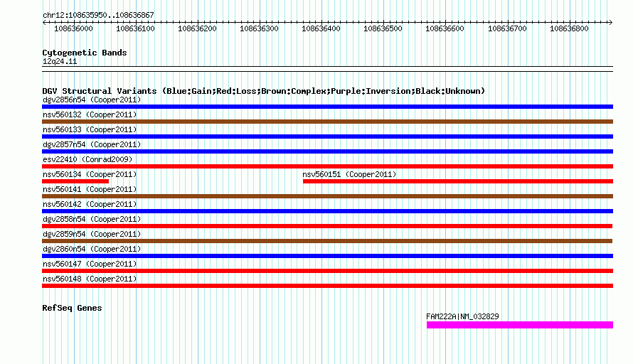Click the right arrowhead of the ruler
This screenshot has width=633, height=364.
(x=611, y=22)
